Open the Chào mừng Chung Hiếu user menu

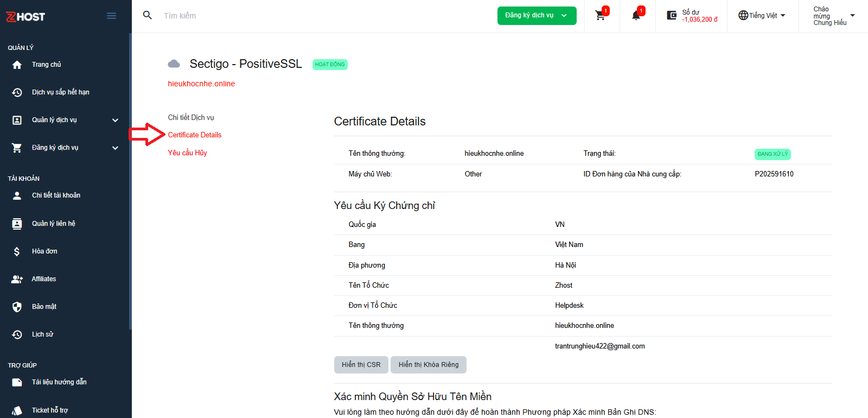pos(834,16)
